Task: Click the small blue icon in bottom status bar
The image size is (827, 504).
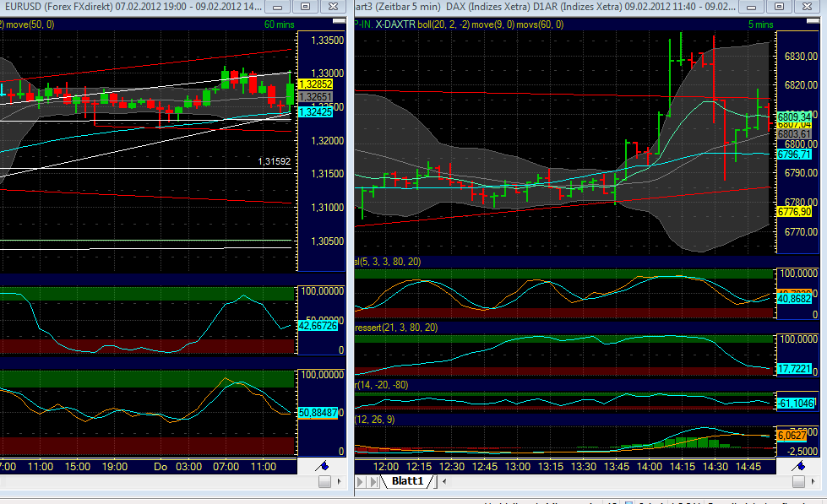Action: coord(628,501)
